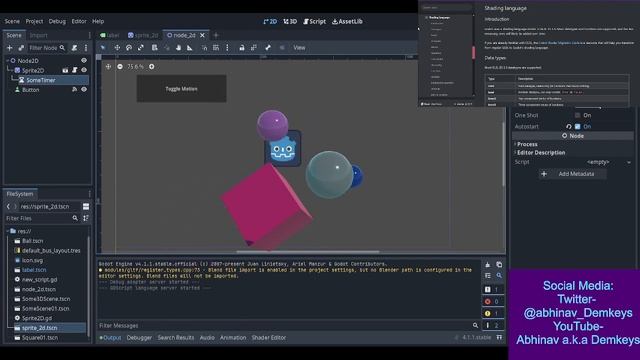This screenshot has height=360, width=640.
Task: Open the Debug menu
Action: (x=57, y=21)
